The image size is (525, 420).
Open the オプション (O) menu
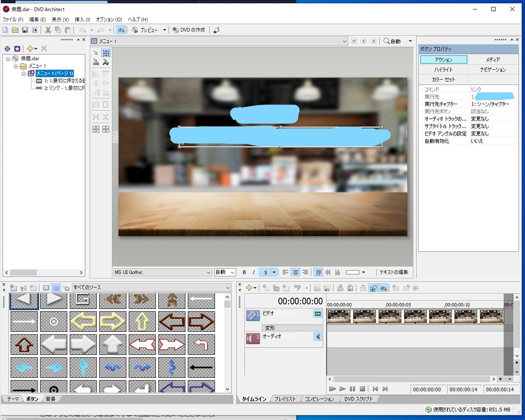click(109, 20)
